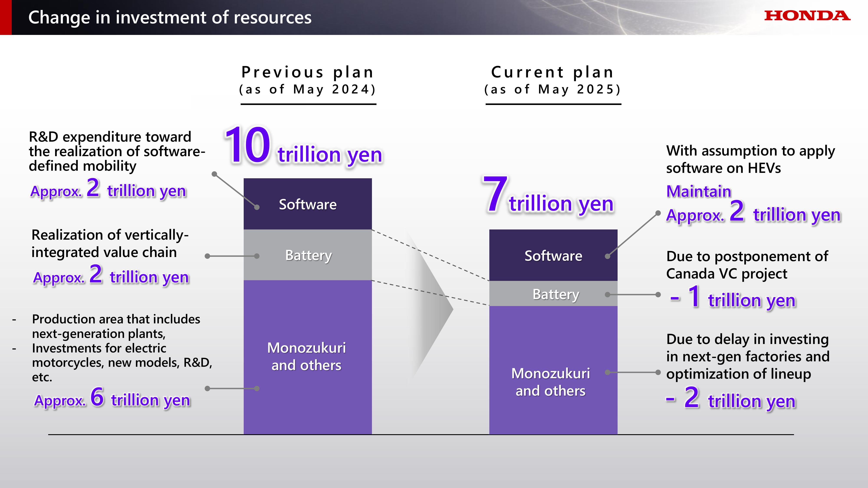
Task: Click the Canada VC project postponement text
Action: coord(747,265)
